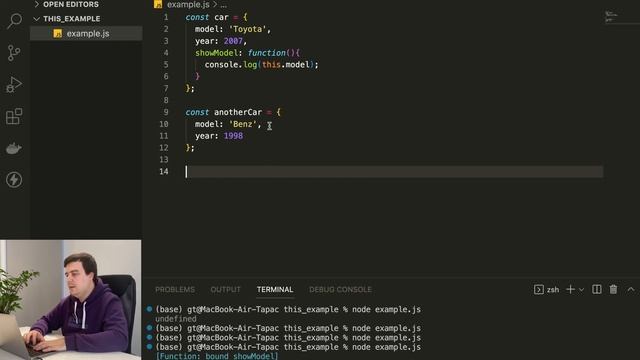
Task: Click the zsh shell icon in terminal toolbar
Action: [538, 289]
